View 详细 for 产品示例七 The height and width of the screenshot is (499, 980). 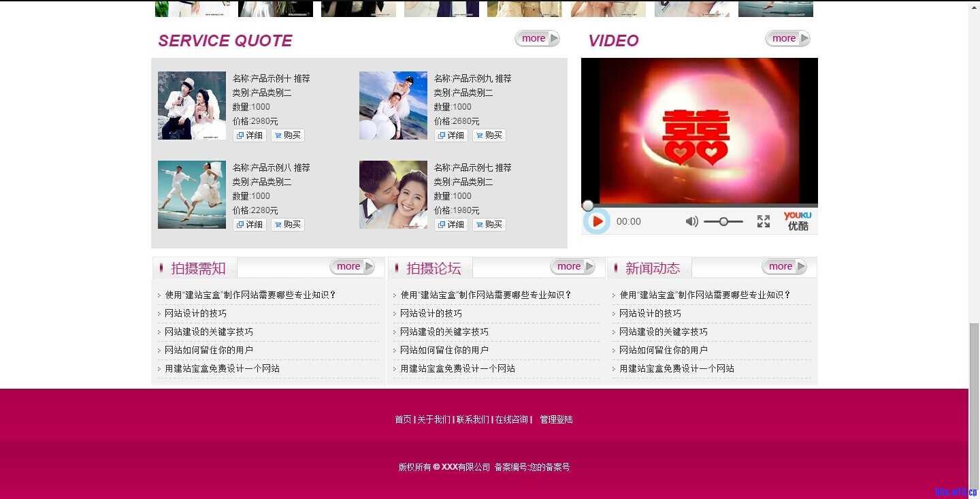tap(451, 225)
